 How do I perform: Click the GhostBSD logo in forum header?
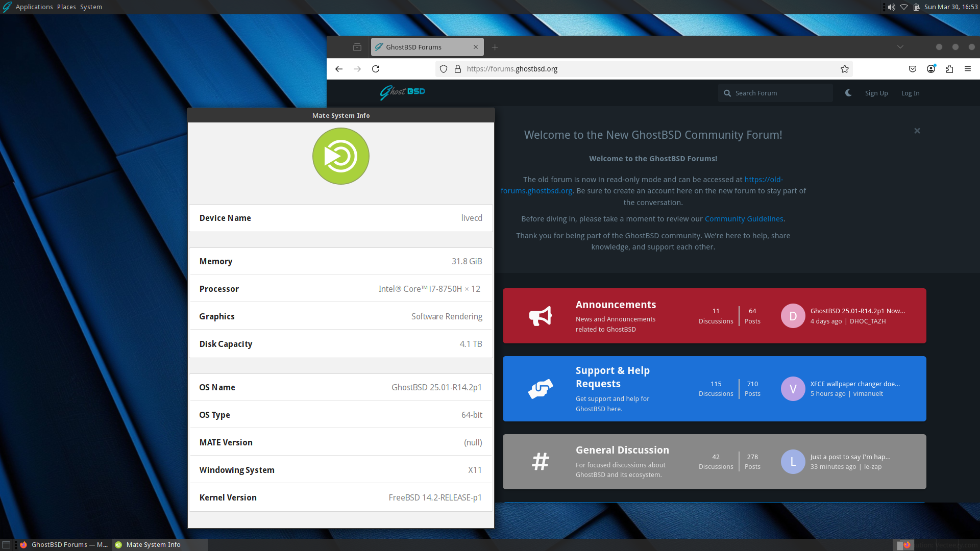[402, 92]
